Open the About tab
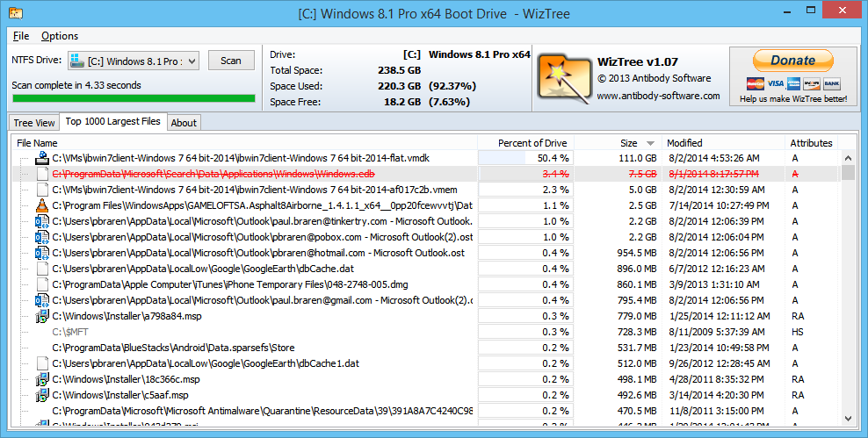 [x=184, y=123]
